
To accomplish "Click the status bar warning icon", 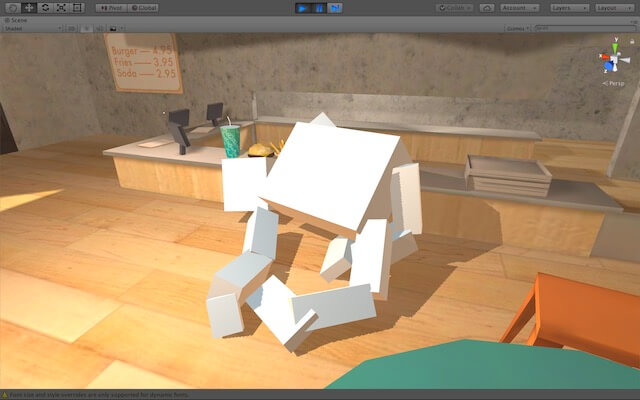I will (5, 395).
